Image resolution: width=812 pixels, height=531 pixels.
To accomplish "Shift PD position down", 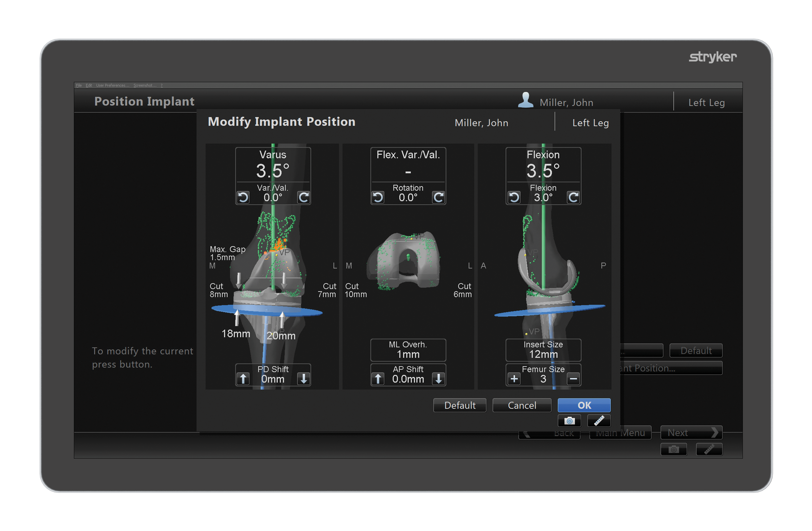I will (x=303, y=379).
